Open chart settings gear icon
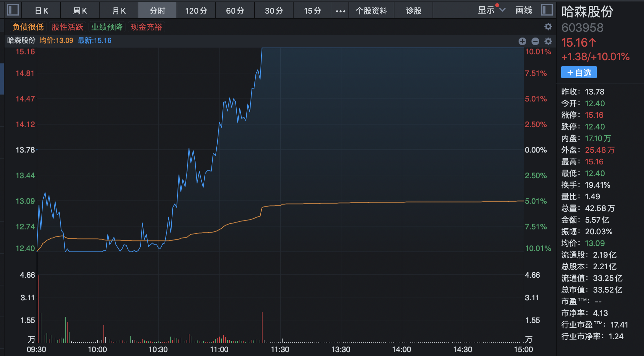The width and height of the screenshot is (644, 356). 548,41
